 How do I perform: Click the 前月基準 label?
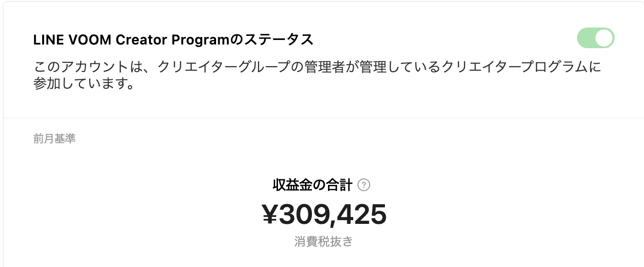54,139
